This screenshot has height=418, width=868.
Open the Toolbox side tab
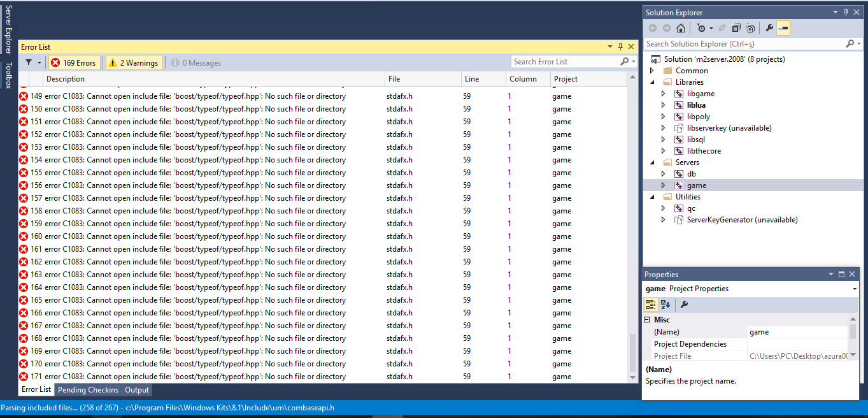[9, 75]
